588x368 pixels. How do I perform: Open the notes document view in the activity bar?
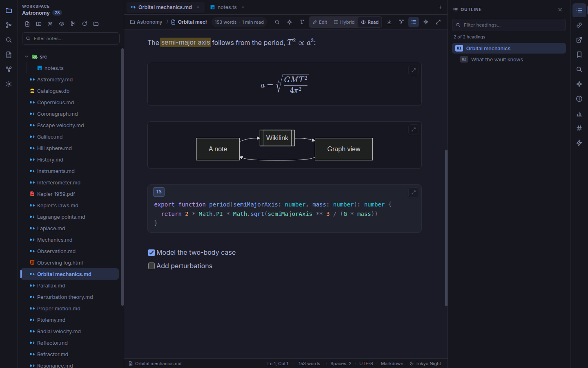[x=9, y=55]
